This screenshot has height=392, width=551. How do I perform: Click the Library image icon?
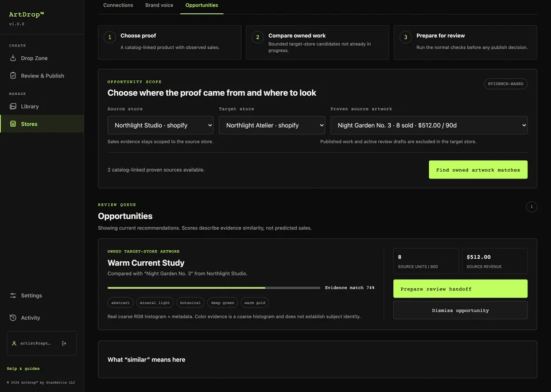click(x=13, y=106)
